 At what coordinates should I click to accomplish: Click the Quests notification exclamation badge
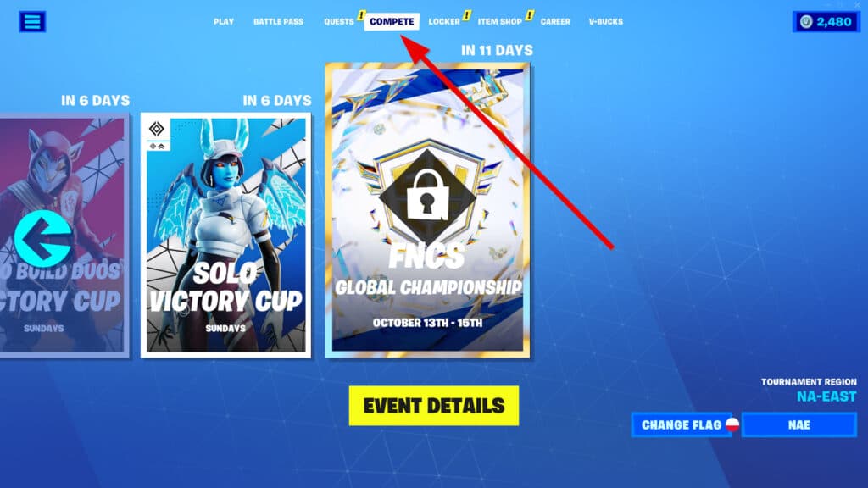(361, 15)
